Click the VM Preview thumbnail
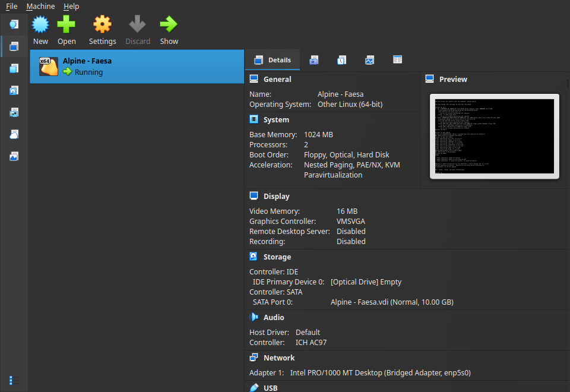Screen dimensions: 570x392 pos(494,136)
